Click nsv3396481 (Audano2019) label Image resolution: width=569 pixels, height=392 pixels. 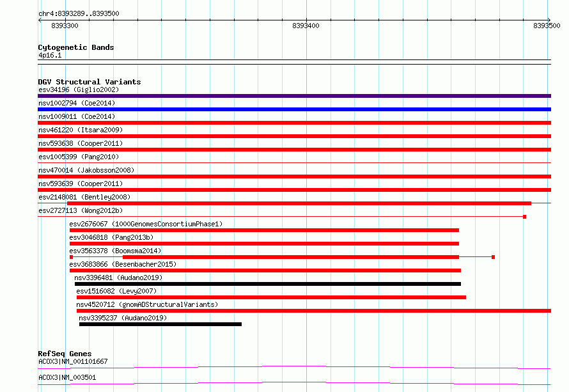[x=118, y=278]
